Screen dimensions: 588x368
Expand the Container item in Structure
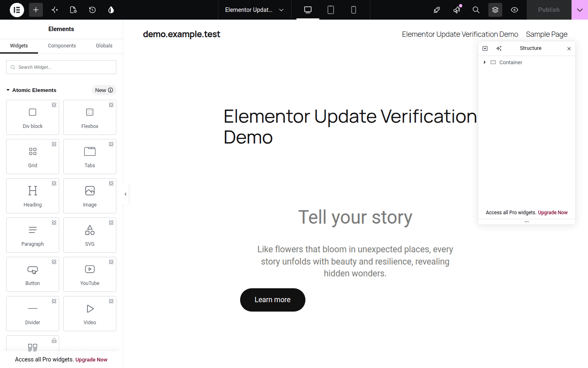tap(485, 62)
